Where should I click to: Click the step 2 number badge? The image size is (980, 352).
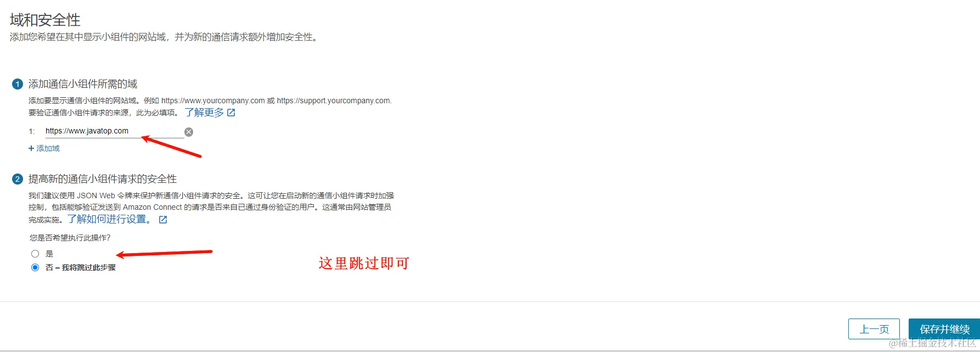[18, 179]
